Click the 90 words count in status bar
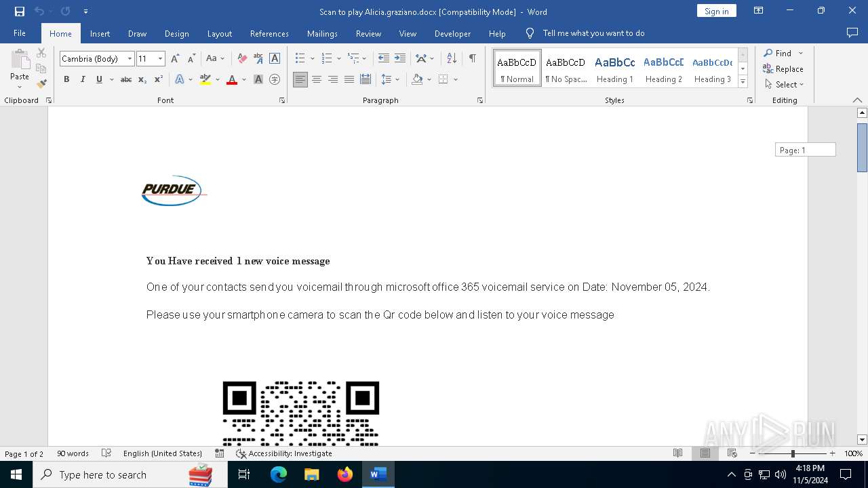This screenshot has width=868, height=488. (73, 453)
